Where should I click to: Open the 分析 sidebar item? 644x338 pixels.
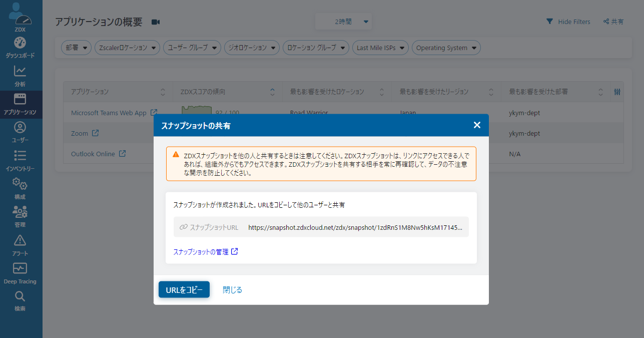click(21, 76)
